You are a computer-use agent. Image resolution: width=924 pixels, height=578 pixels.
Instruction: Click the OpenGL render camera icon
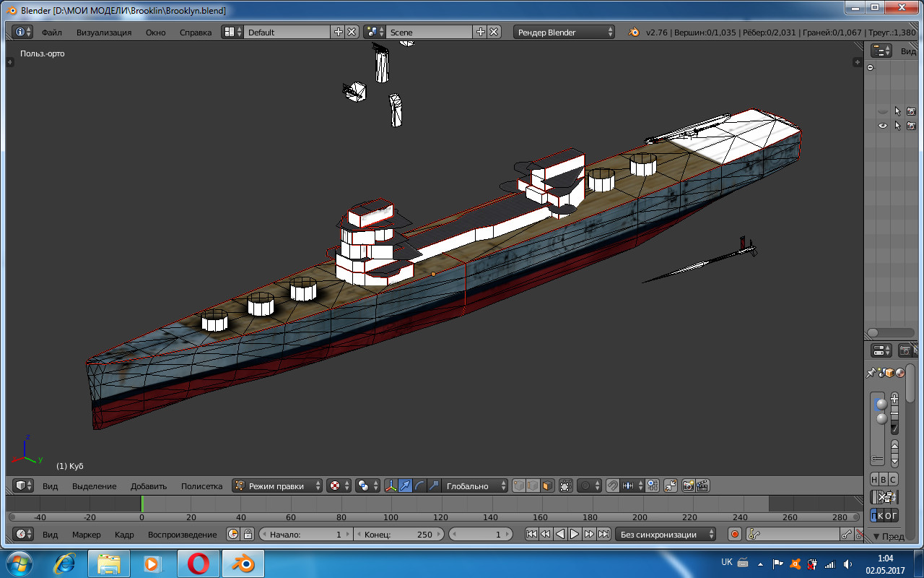click(x=688, y=486)
